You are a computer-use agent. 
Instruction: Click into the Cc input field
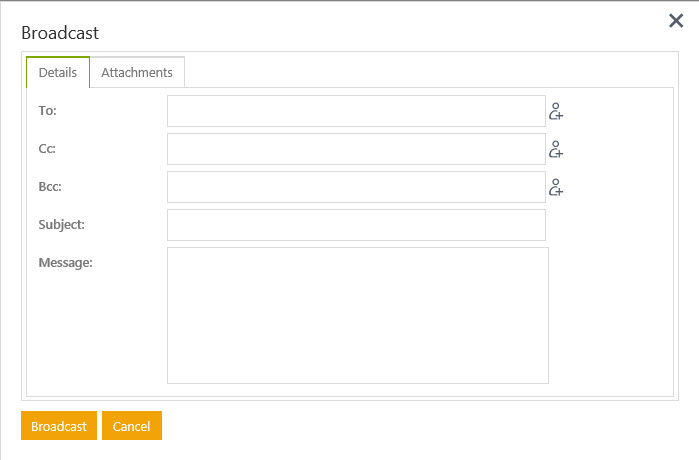pyautogui.click(x=356, y=149)
